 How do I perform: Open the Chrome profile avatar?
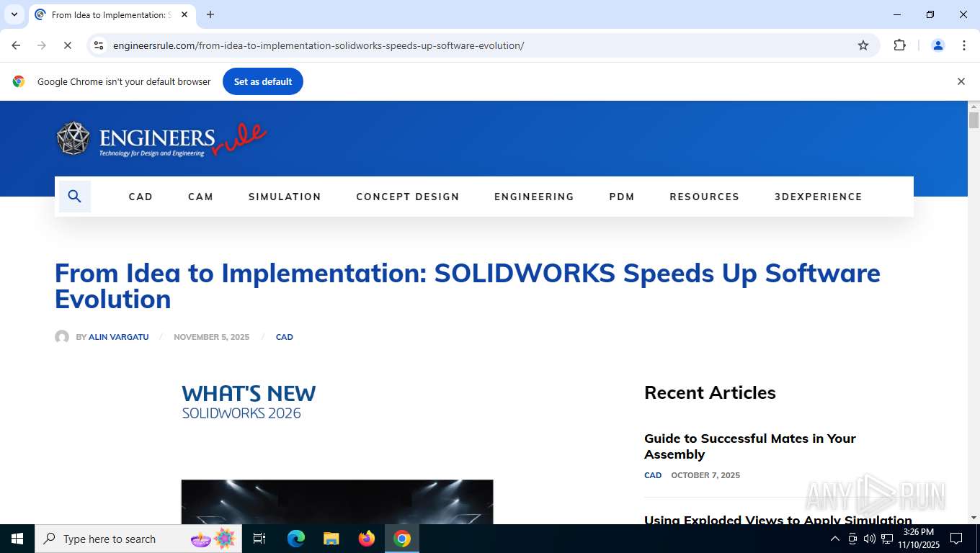click(x=938, y=45)
